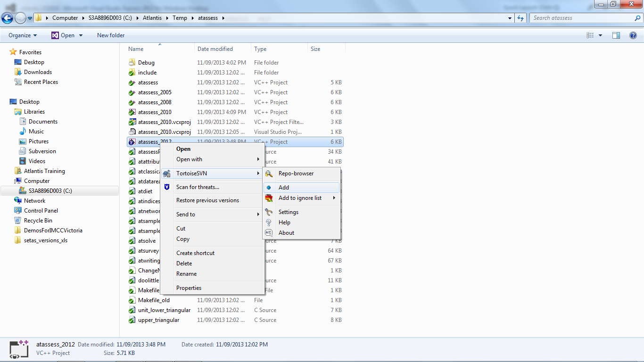Click the TortoiseSVN Repo-browser icon
The image size is (644, 362).
tap(269, 173)
